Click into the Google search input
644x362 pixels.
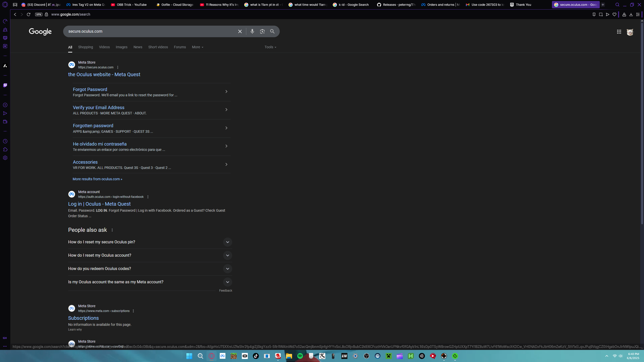(x=151, y=31)
